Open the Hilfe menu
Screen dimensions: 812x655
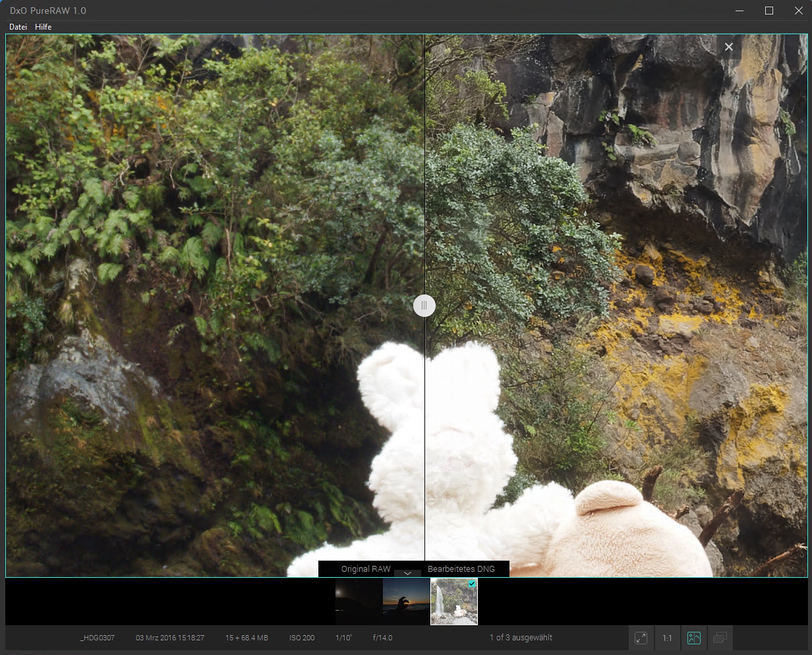(43, 27)
